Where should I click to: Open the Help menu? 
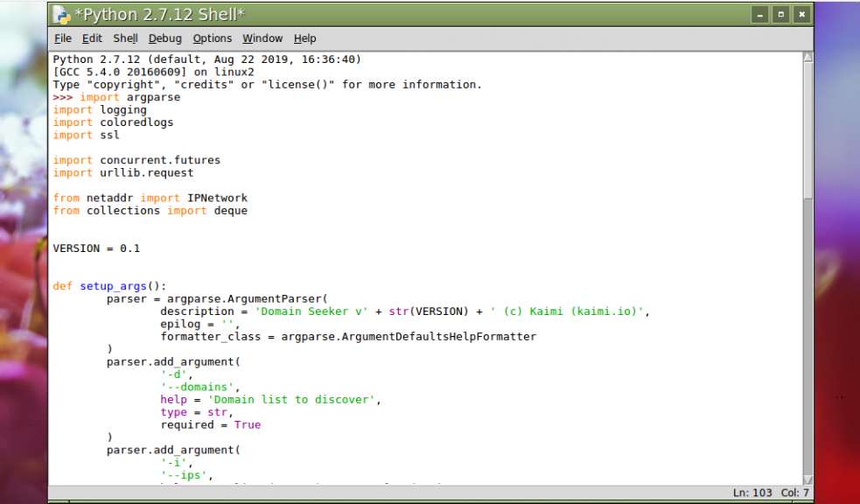tap(305, 38)
